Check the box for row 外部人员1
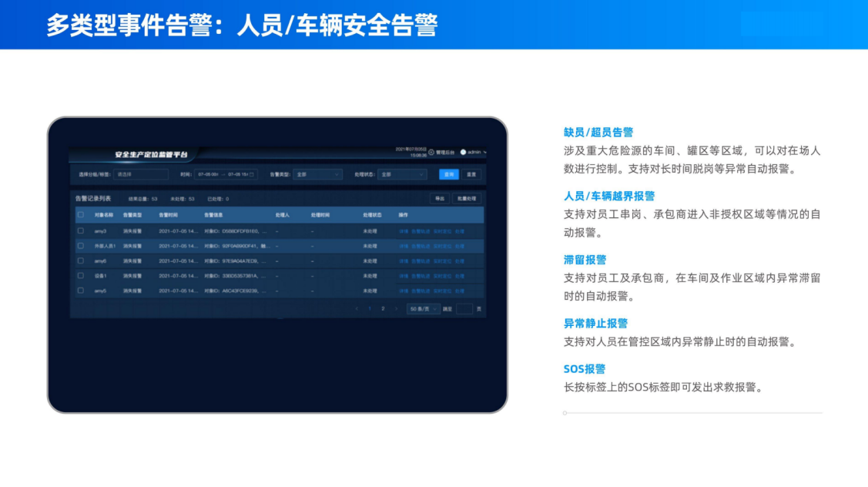The height and width of the screenshot is (487, 868). [x=81, y=246]
